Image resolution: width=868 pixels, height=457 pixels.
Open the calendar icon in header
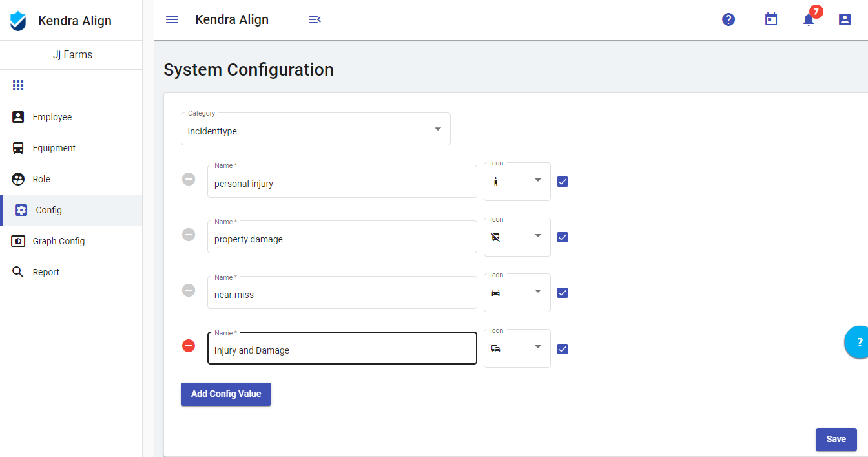770,19
